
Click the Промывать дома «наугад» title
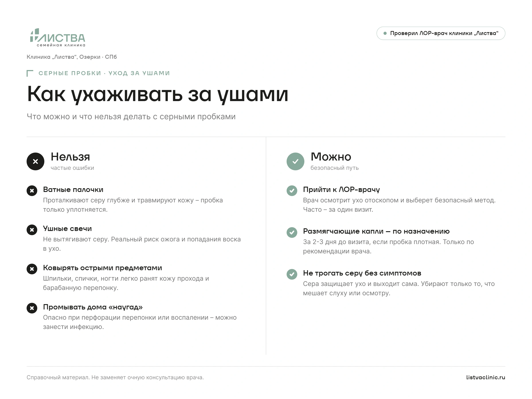pyautogui.click(x=93, y=307)
